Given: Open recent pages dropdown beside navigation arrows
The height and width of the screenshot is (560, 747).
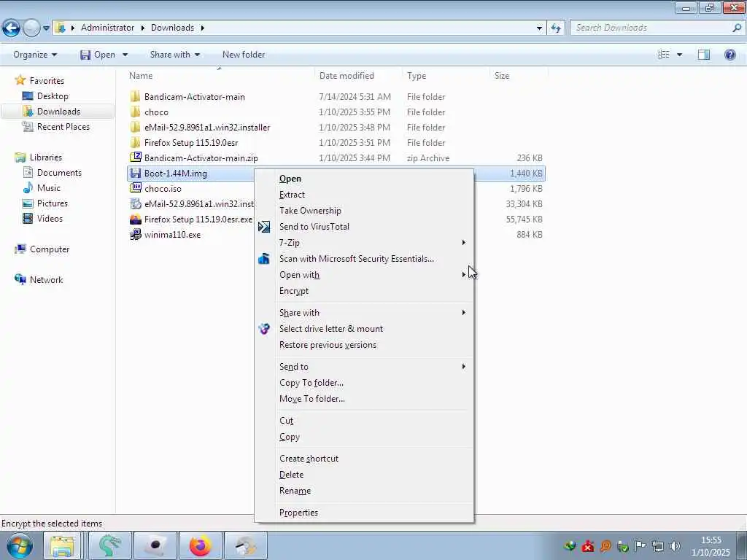Looking at the screenshot, I should pos(46,28).
